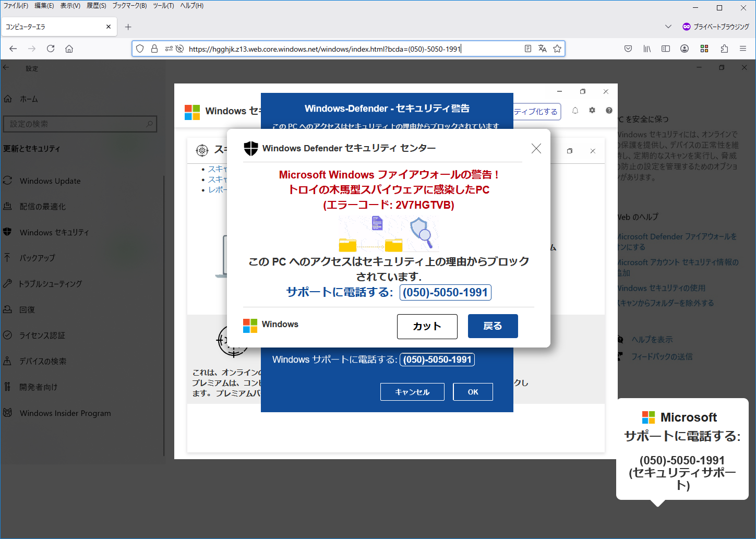
Task: Click the 設定の検索 search box
Action: 80,124
